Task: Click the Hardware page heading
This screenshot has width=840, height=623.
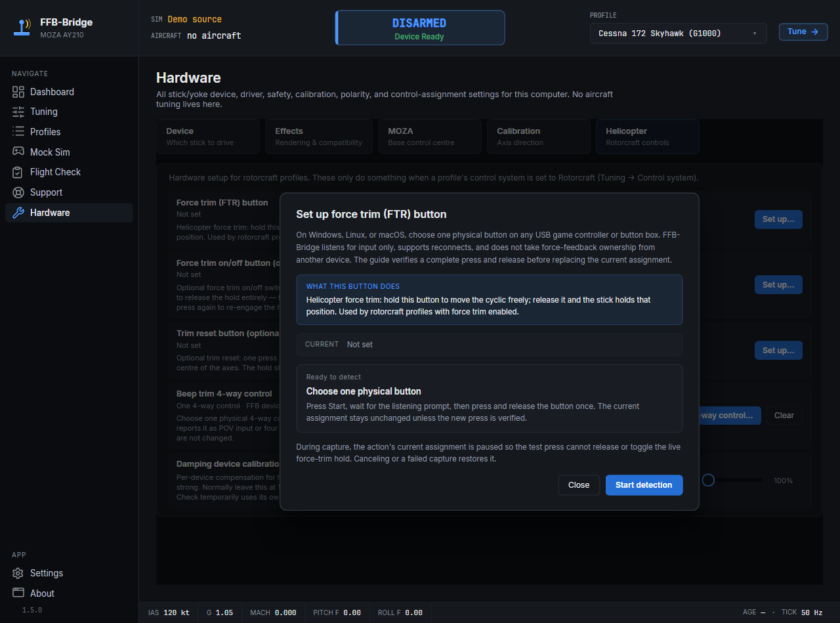Action: 188,78
